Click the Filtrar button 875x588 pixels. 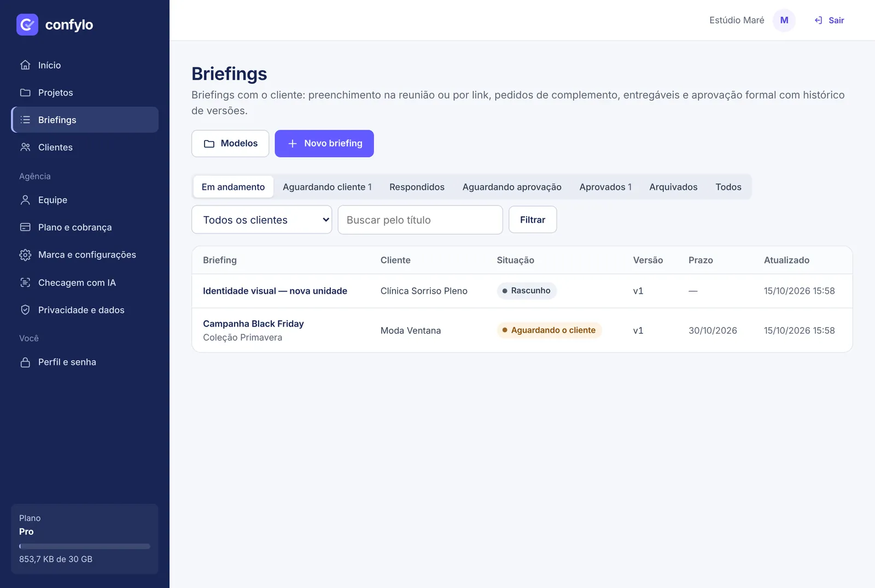tap(533, 220)
